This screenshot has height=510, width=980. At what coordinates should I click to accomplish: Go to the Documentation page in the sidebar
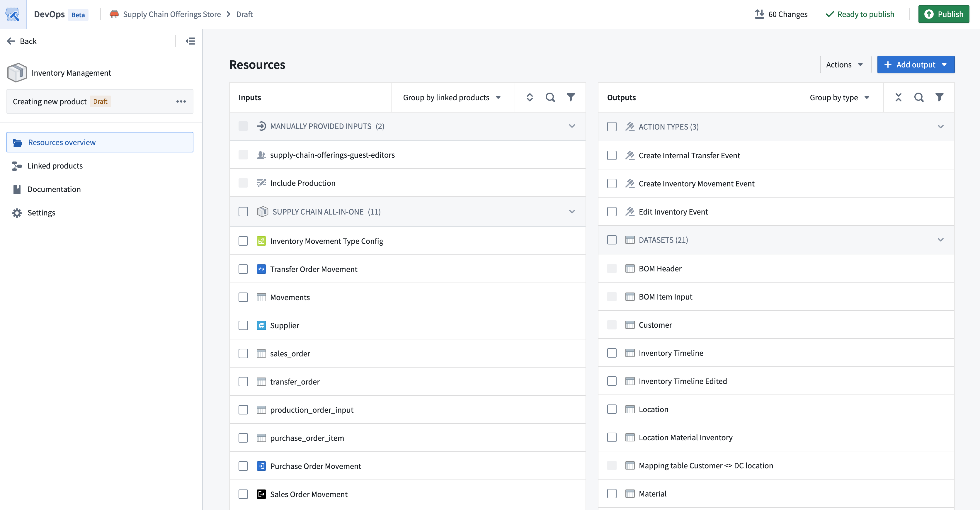[54, 189]
